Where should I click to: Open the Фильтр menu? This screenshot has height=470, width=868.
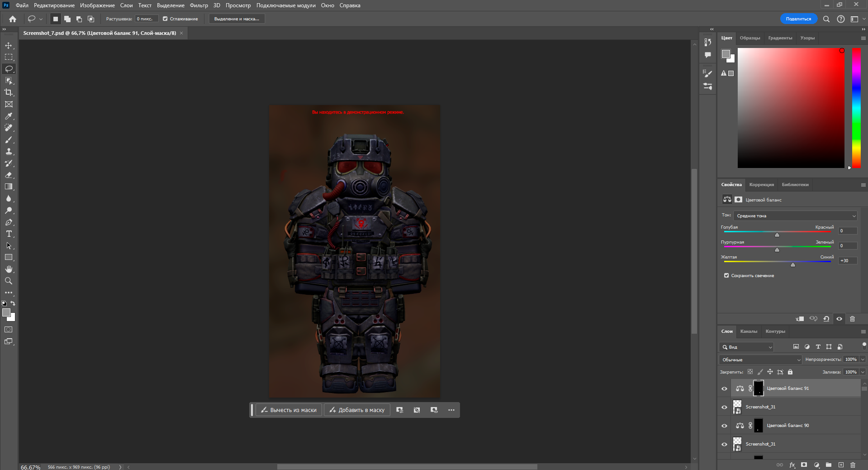pos(199,5)
